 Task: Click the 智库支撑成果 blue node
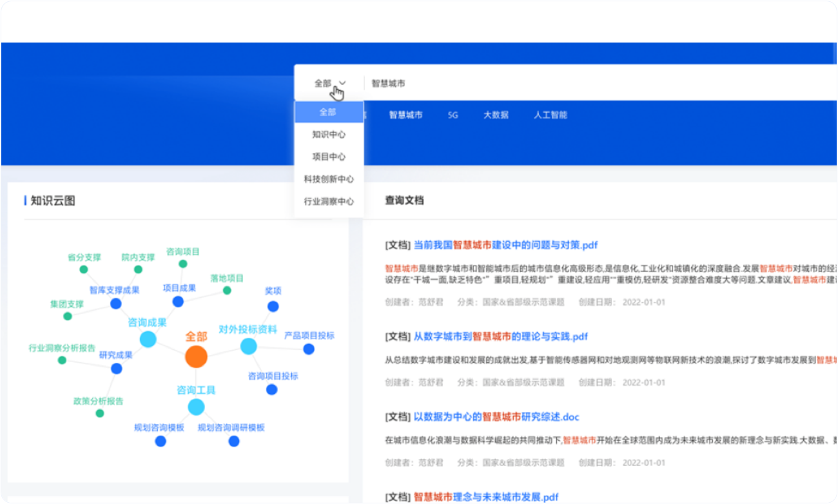point(116,304)
